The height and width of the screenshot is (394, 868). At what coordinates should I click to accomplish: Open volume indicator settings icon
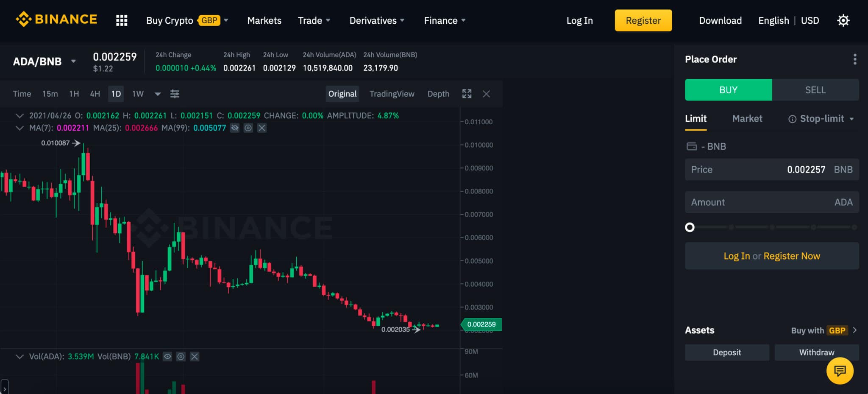[x=181, y=356]
